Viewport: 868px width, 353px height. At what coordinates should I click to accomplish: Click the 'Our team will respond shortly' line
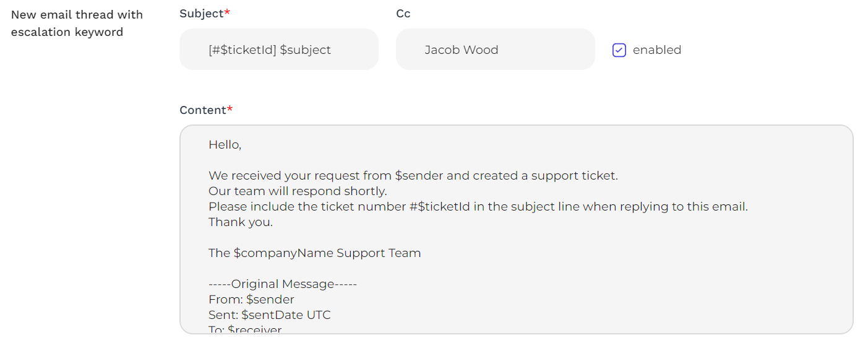(298, 191)
